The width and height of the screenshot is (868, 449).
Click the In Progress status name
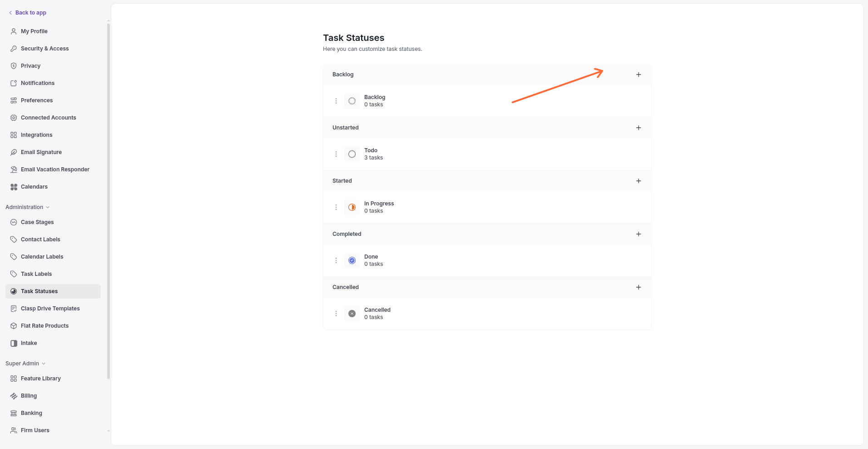379,204
